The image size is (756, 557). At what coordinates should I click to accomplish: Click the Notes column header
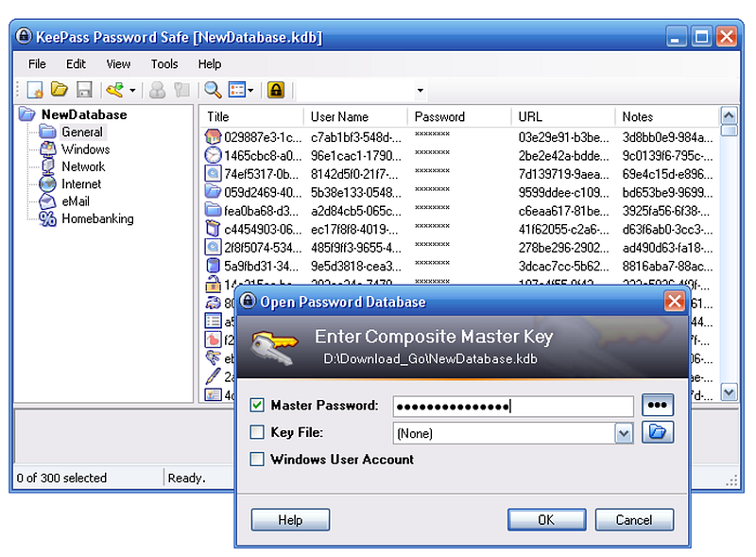[667, 117]
